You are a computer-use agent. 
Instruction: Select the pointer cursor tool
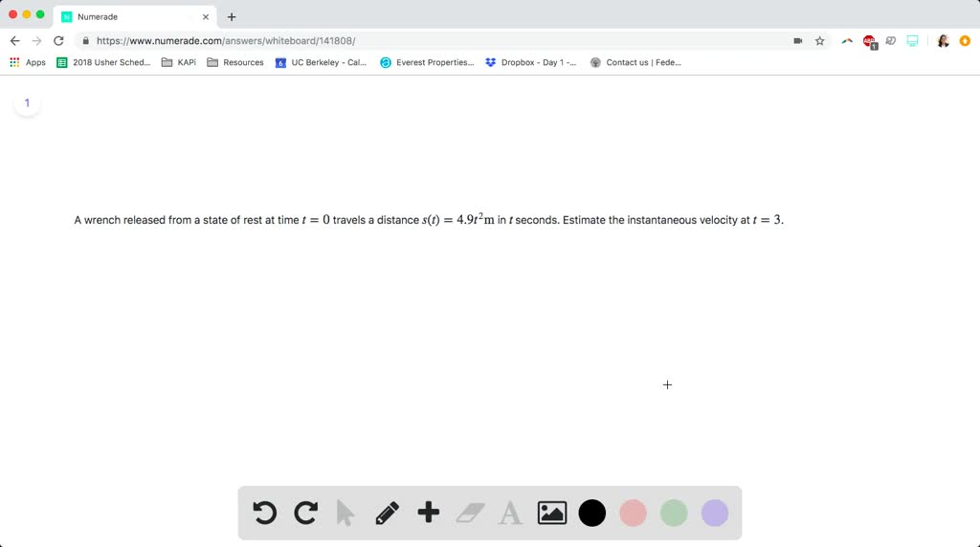coord(345,513)
